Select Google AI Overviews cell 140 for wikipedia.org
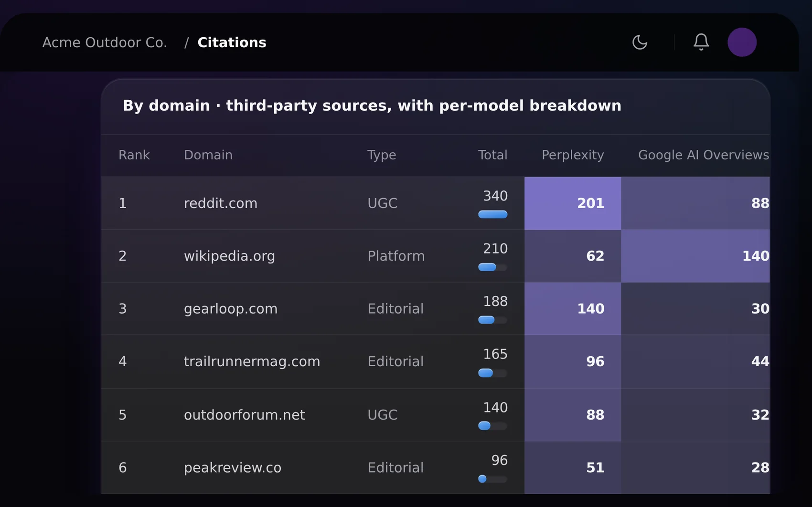 coord(695,256)
